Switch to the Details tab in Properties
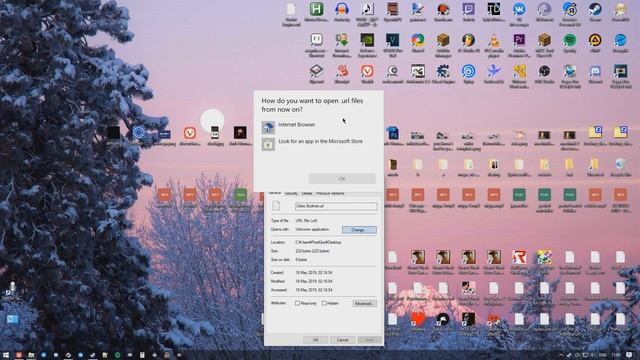The height and width of the screenshot is (360, 640). pos(307,193)
